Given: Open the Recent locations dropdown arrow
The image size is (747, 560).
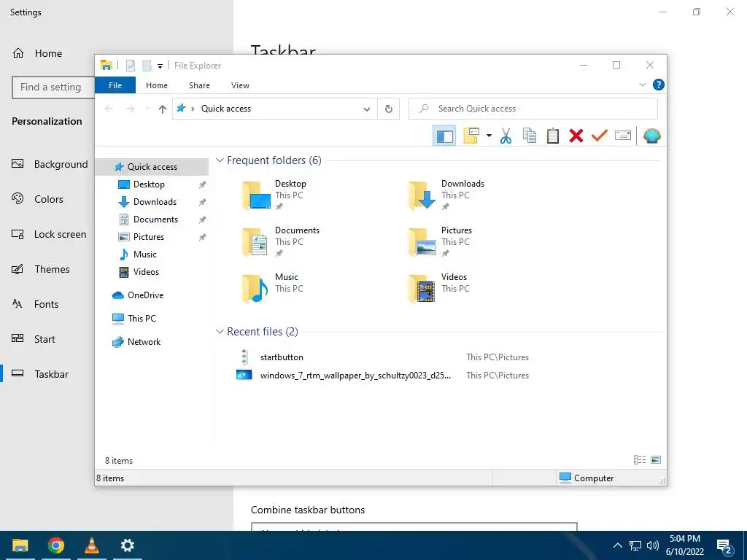Looking at the screenshot, I should 147,109.
